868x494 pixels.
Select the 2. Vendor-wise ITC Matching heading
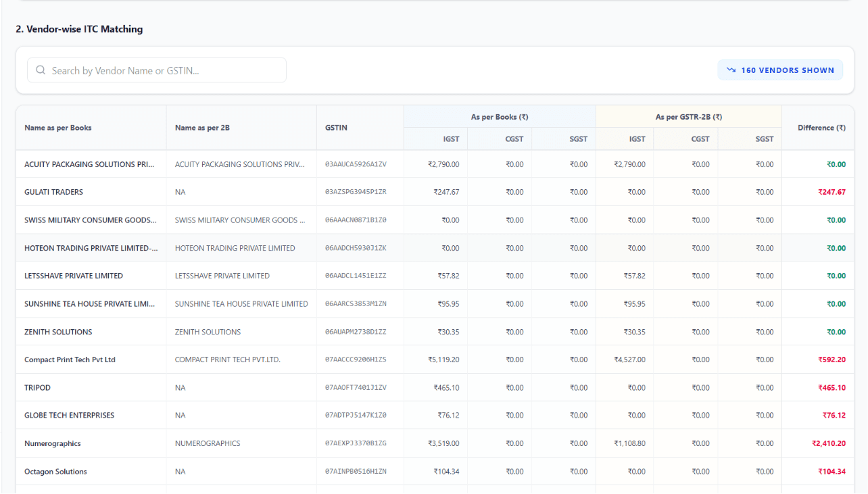pyautogui.click(x=79, y=29)
